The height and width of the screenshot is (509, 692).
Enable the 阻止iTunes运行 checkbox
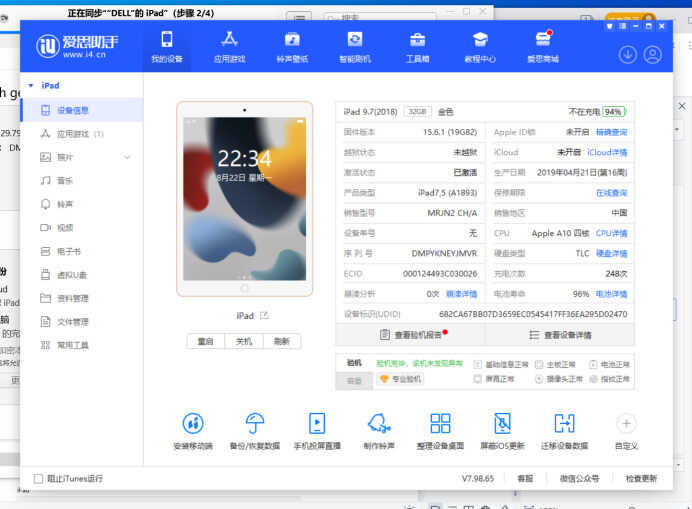point(39,479)
